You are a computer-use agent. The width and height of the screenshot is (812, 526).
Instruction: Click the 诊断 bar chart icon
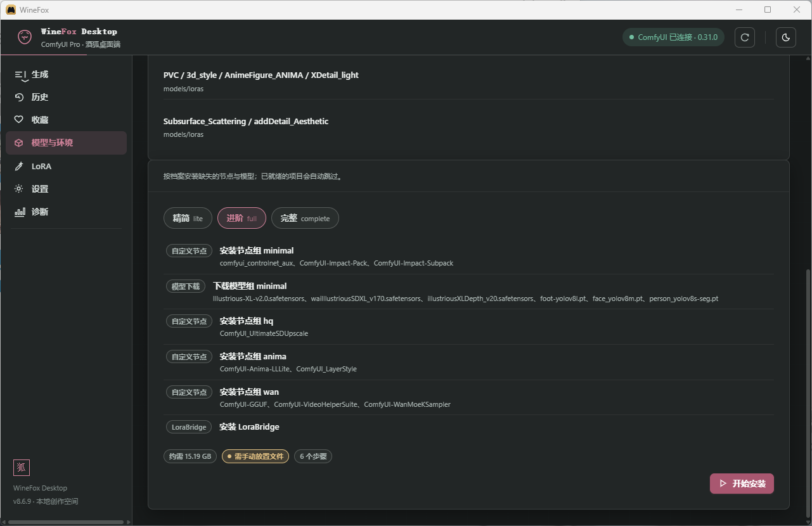pyautogui.click(x=20, y=212)
